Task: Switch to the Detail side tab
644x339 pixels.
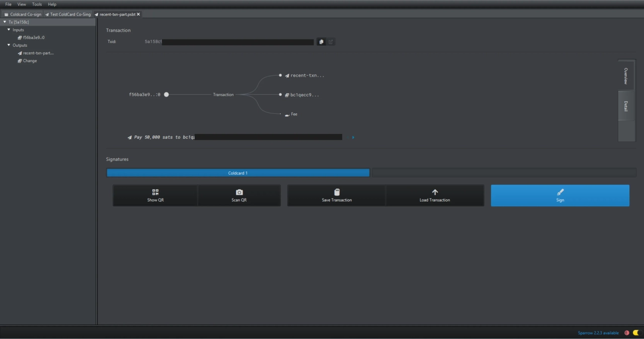Action: click(626, 106)
